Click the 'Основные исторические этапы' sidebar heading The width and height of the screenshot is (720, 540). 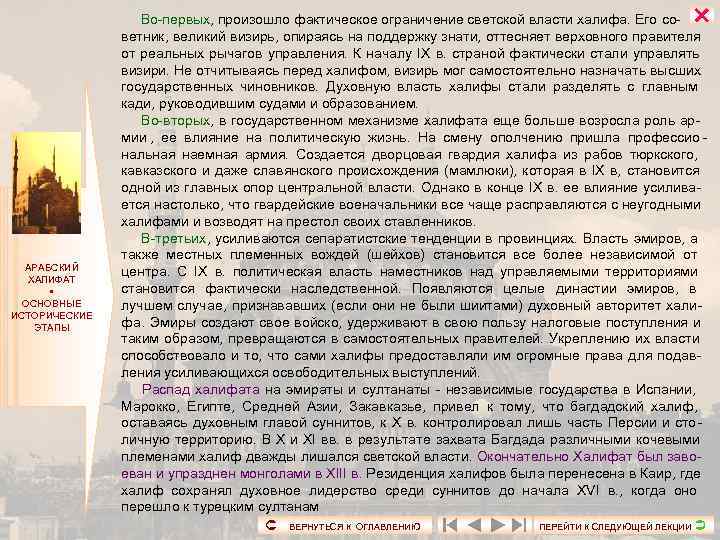[52, 315]
